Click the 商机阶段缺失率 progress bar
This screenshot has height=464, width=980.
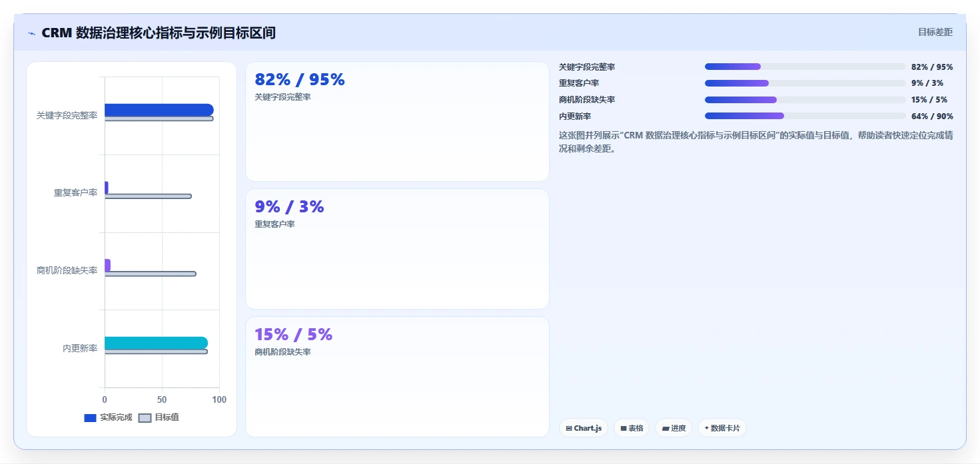point(805,100)
